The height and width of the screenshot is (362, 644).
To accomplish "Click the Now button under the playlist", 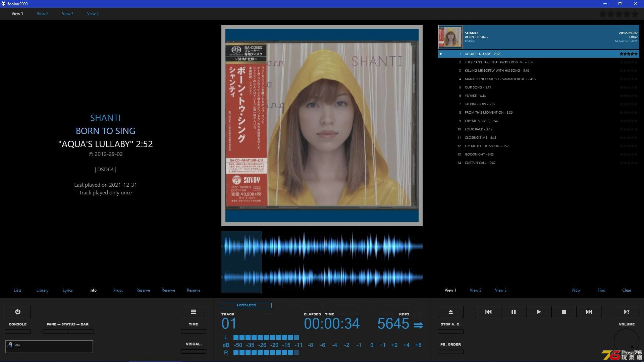I will tap(576, 290).
